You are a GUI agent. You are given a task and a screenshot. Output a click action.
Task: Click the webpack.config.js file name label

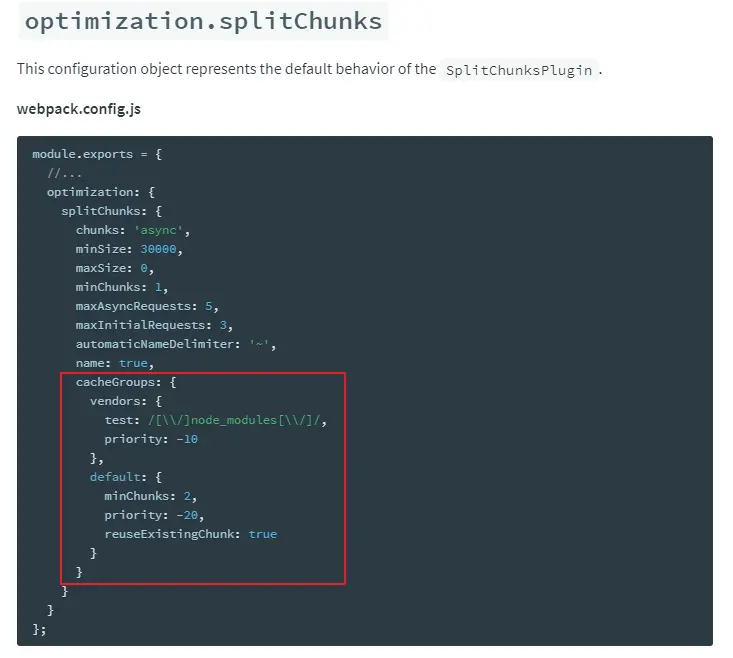tap(79, 109)
